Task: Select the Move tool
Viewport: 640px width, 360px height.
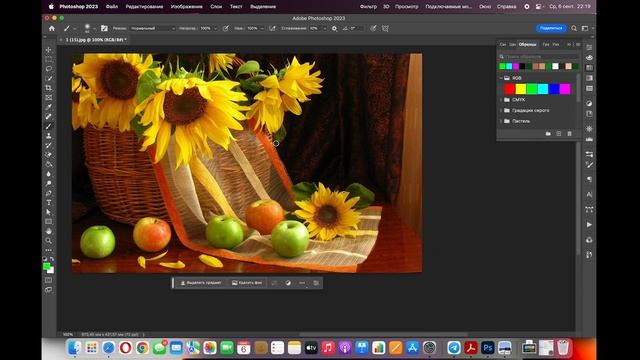Action: 49,50
